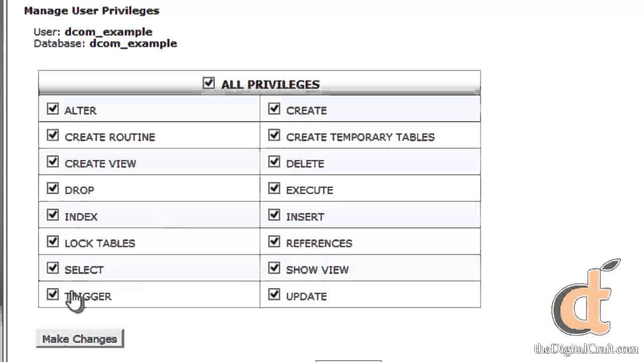Uncheck the DROP privilege checkbox
The width and height of the screenshot is (644, 362).
pyautogui.click(x=53, y=189)
